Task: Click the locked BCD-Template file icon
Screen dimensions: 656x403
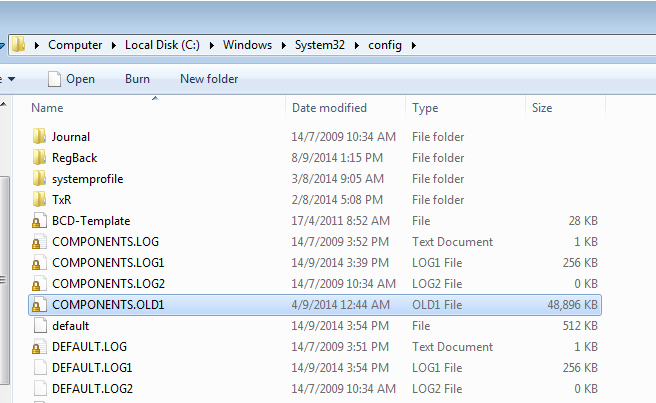Action: pos(39,221)
